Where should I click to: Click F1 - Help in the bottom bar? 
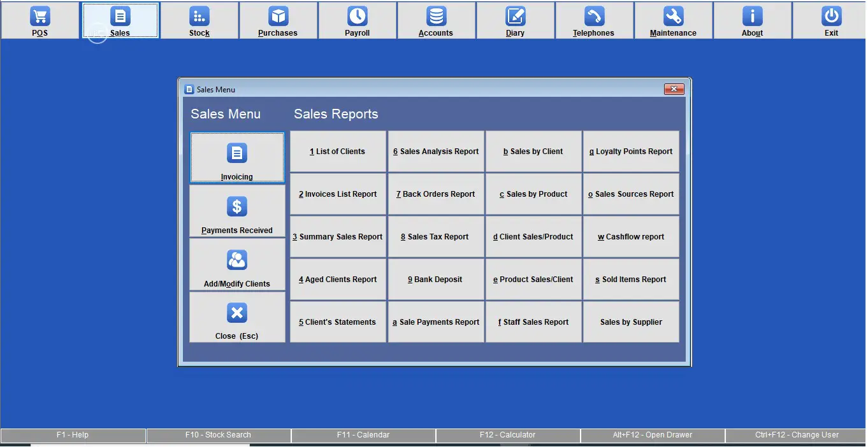(73, 436)
